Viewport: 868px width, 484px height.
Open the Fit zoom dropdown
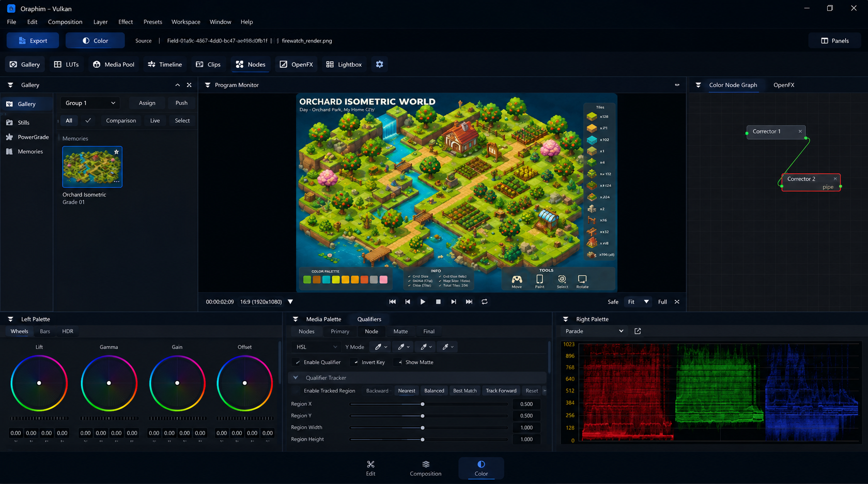638,302
